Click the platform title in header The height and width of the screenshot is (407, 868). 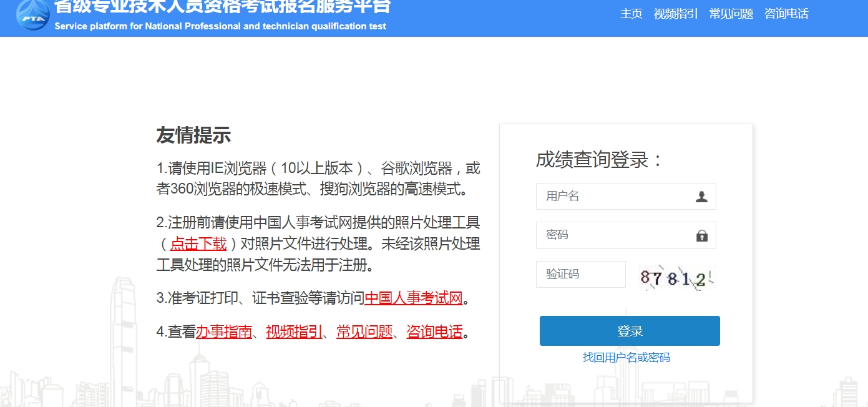(x=223, y=6)
